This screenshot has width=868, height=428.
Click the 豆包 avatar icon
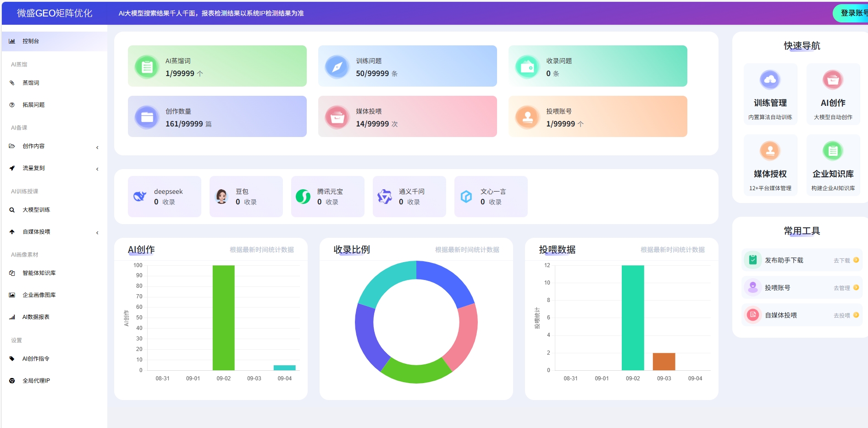click(222, 197)
